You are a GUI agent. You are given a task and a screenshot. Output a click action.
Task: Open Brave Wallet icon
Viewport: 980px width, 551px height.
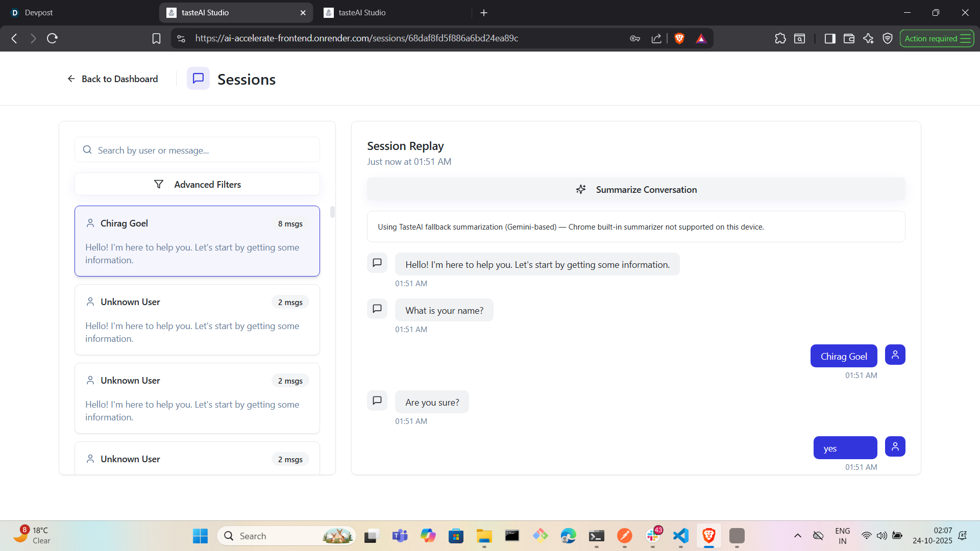(x=849, y=38)
